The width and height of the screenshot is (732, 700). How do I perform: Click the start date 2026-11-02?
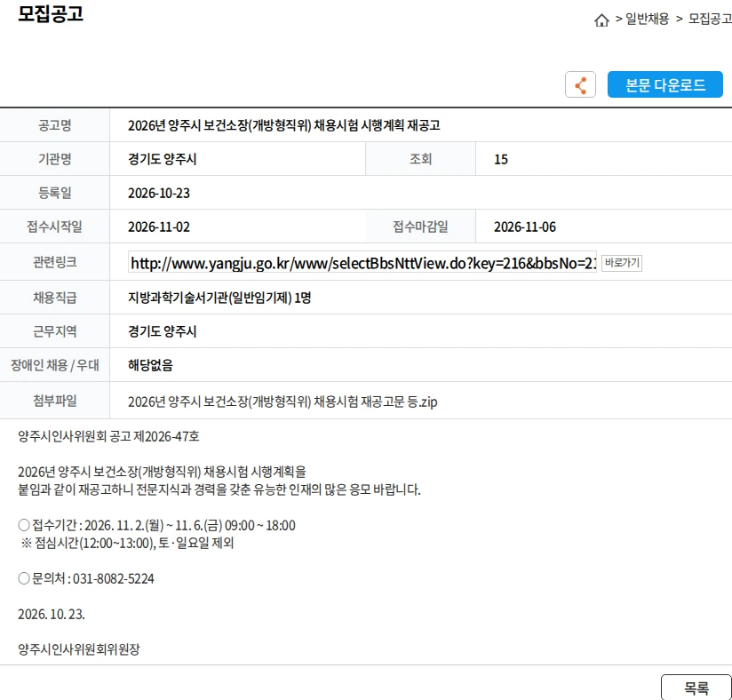[x=159, y=227]
